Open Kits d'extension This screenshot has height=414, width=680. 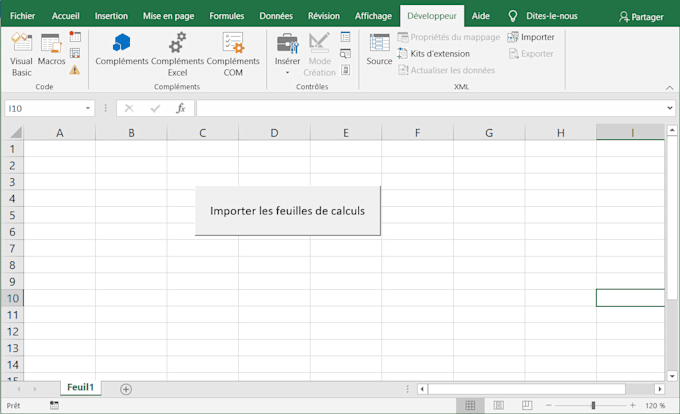[x=434, y=54]
